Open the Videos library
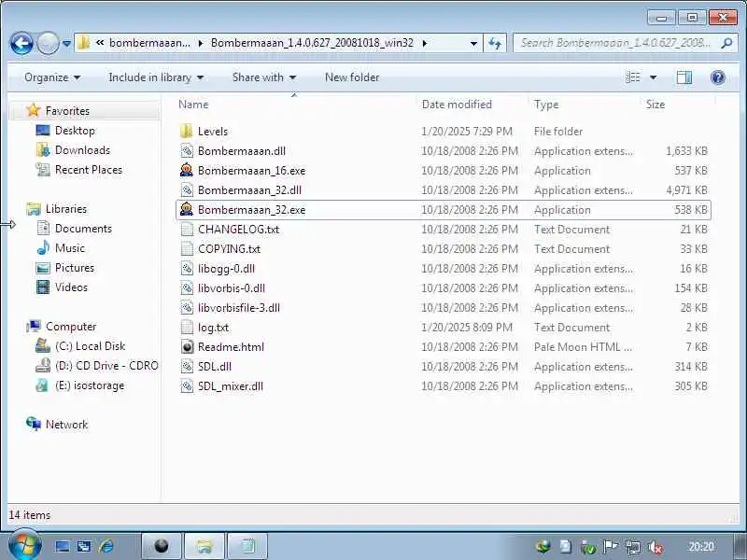 (71, 287)
